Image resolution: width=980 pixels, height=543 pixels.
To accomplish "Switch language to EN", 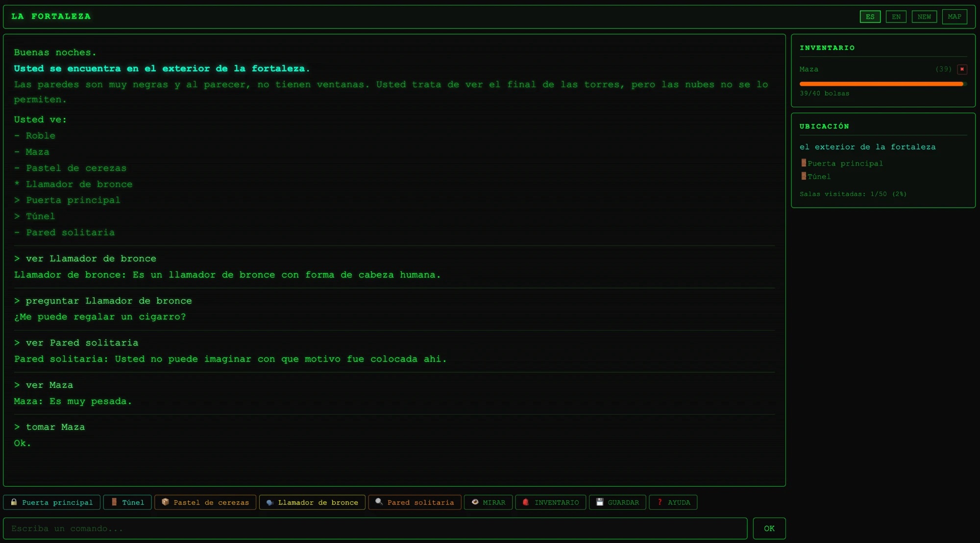I will click(896, 17).
